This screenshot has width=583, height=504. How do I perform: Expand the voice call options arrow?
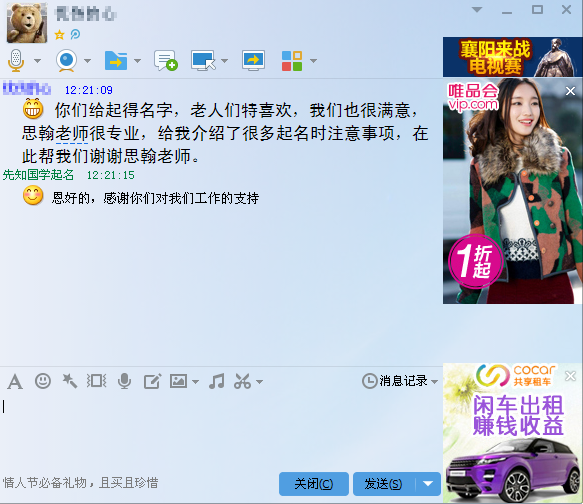click(x=37, y=61)
